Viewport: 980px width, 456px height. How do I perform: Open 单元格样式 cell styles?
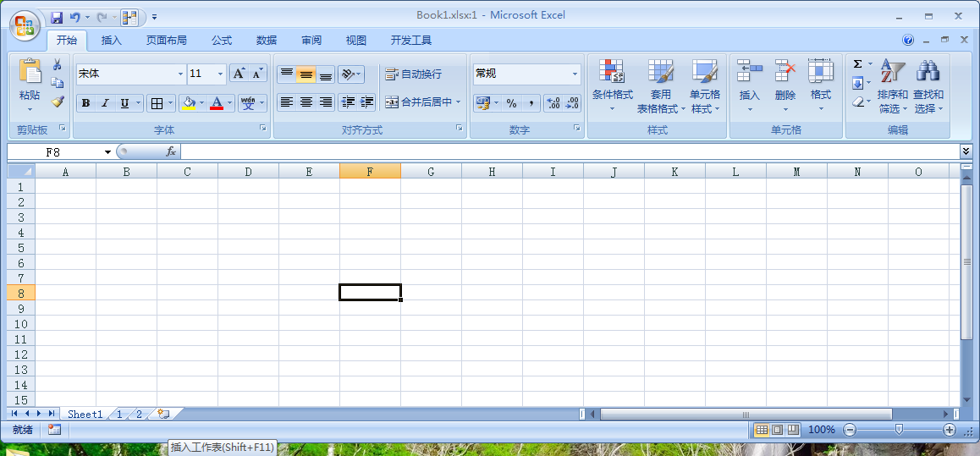click(705, 86)
